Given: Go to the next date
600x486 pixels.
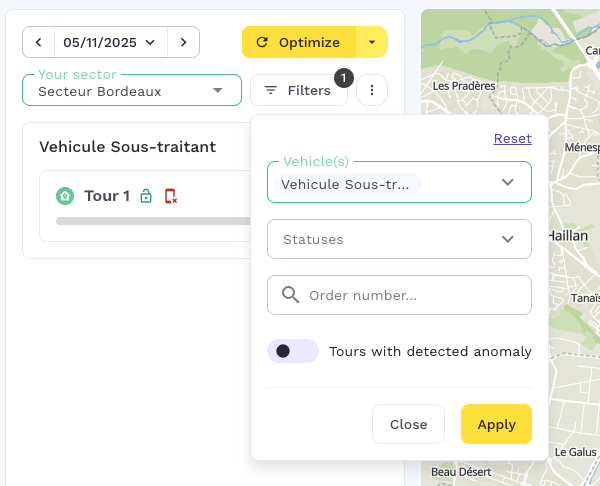Looking at the screenshot, I should pos(183,42).
